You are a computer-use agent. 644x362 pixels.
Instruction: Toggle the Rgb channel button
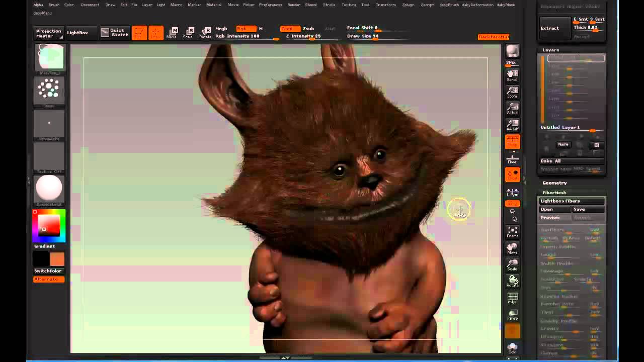[x=246, y=29]
